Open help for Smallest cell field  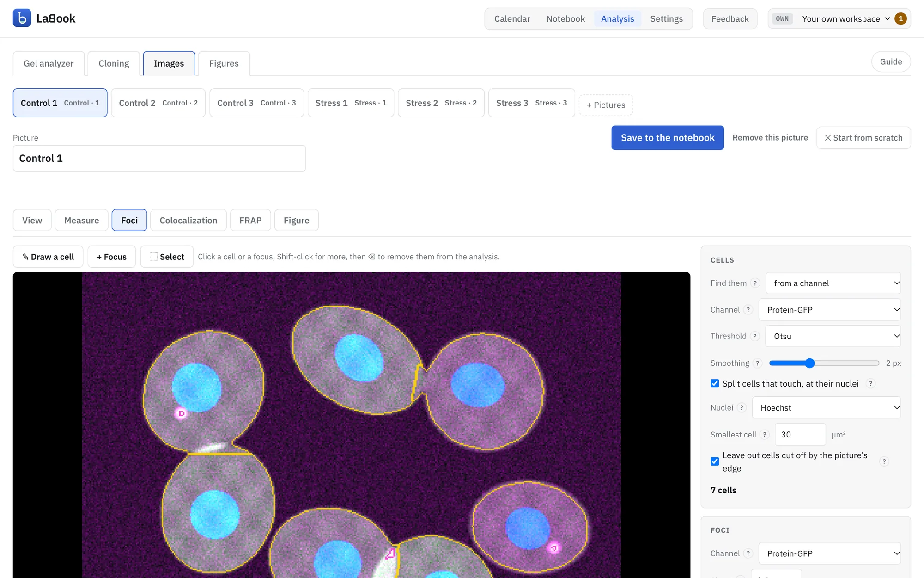pyautogui.click(x=765, y=434)
